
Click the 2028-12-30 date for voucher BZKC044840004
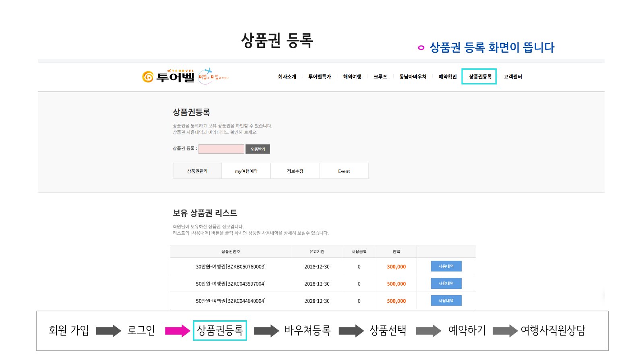click(317, 301)
